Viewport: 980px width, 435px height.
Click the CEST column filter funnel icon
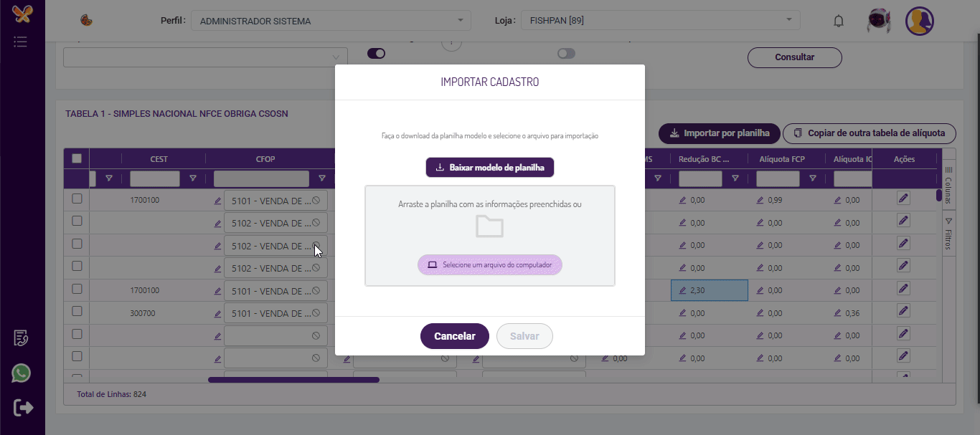pyautogui.click(x=192, y=178)
